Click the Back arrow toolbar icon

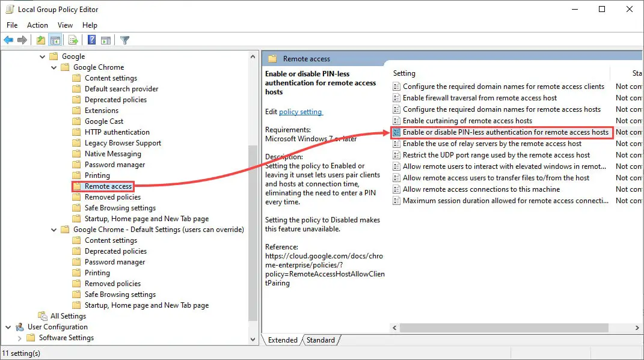coord(8,40)
